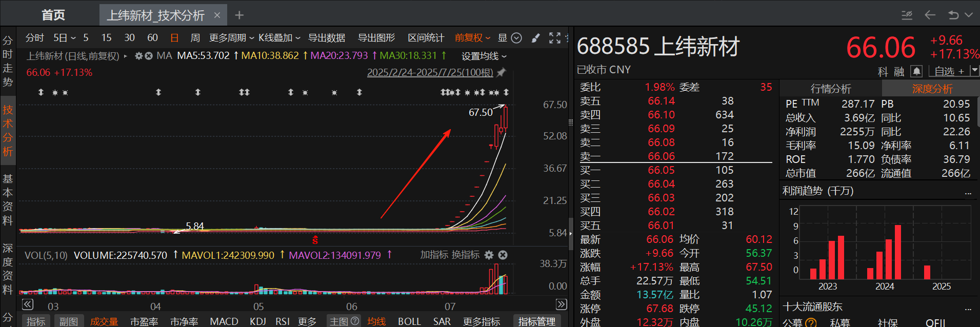This screenshot has width=980, height=327.
Task: Go to the 首页 home tab
Action: pos(53,15)
